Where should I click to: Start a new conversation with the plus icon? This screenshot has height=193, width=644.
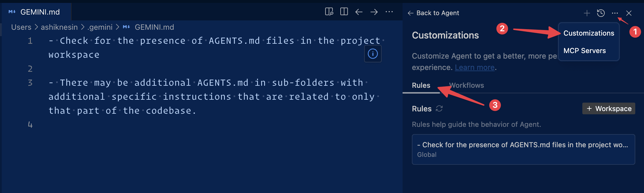[587, 13]
